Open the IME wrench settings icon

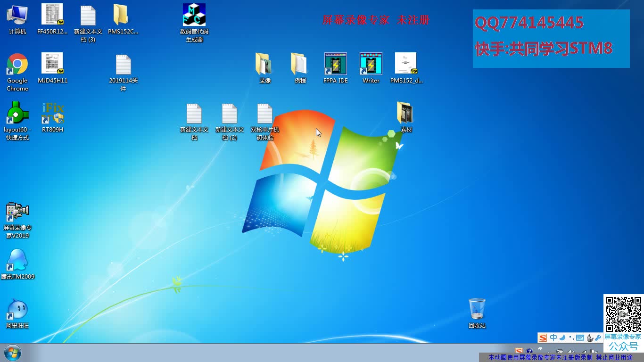pyautogui.click(x=598, y=337)
